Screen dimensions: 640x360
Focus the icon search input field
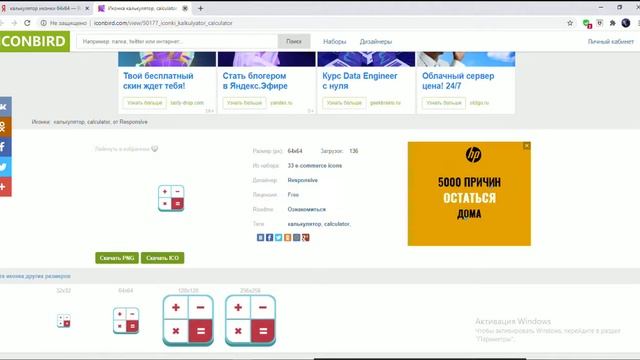[x=177, y=41]
